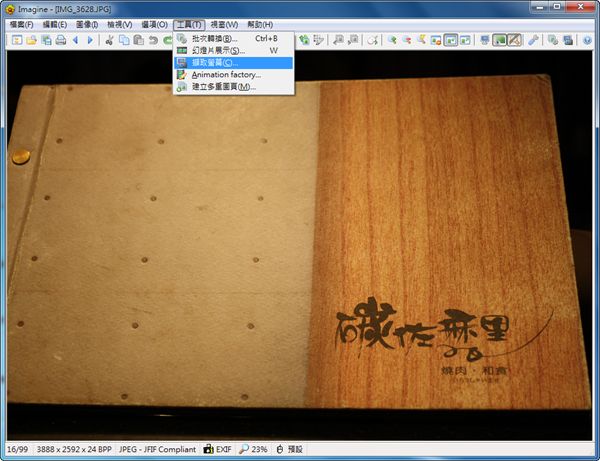Toggle the magnifier-with-pencil icon
The height and width of the screenshot is (461, 600).
[514, 40]
